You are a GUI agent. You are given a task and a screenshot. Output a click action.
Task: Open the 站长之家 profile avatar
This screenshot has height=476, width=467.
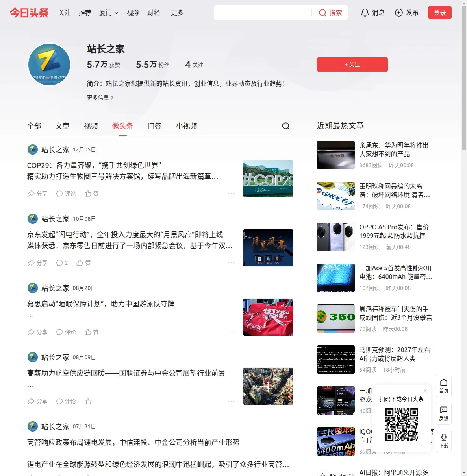pyautogui.click(x=49, y=65)
